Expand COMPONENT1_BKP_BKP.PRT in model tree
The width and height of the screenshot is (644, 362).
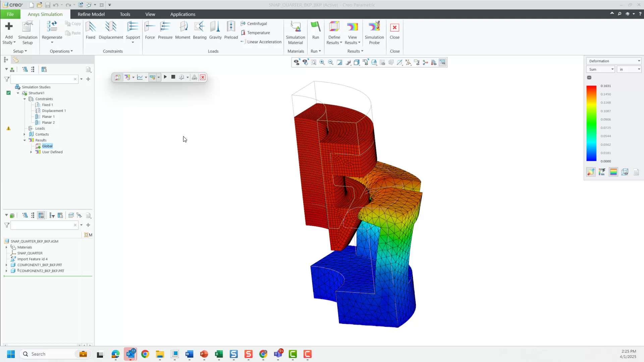point(6,265)
